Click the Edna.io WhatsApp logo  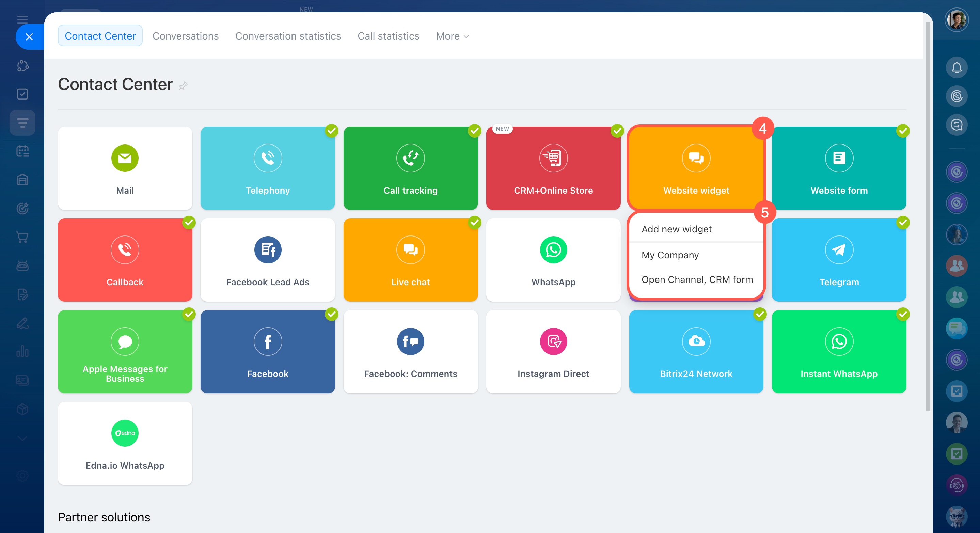[x=125, y=433]
